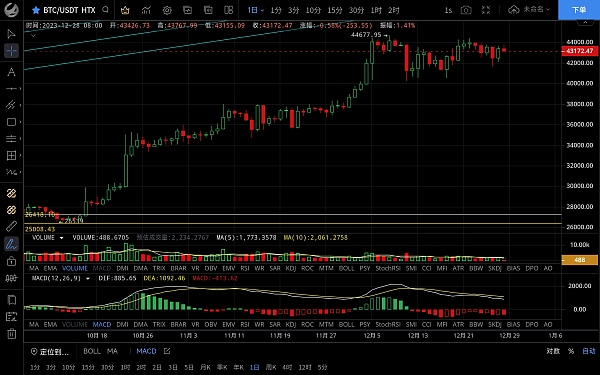The width and height of the screenshot is (600, 375).
Task: Toggle the lock drawings icon
Action: pyautogui.click(x=11, y=261)
